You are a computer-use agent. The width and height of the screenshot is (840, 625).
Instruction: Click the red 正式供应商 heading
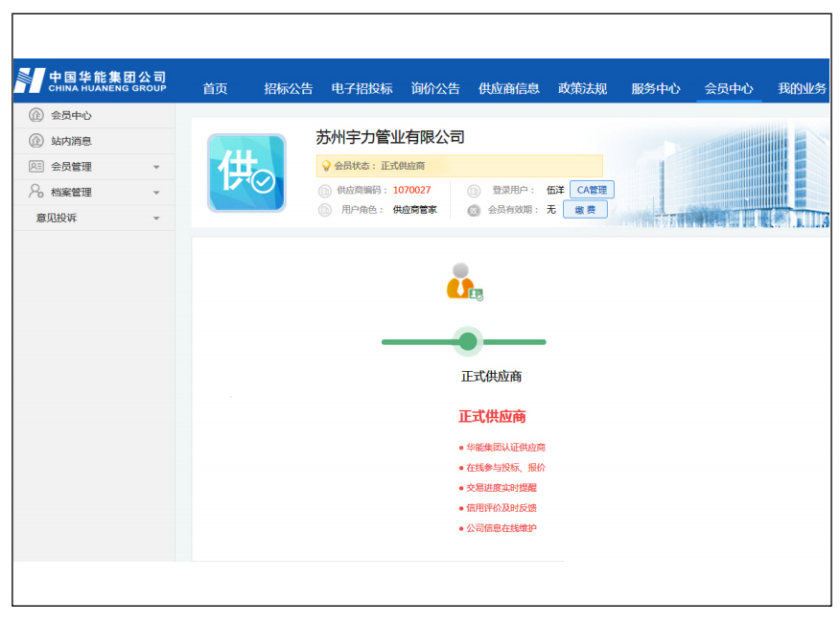click(x=492, y=417)
